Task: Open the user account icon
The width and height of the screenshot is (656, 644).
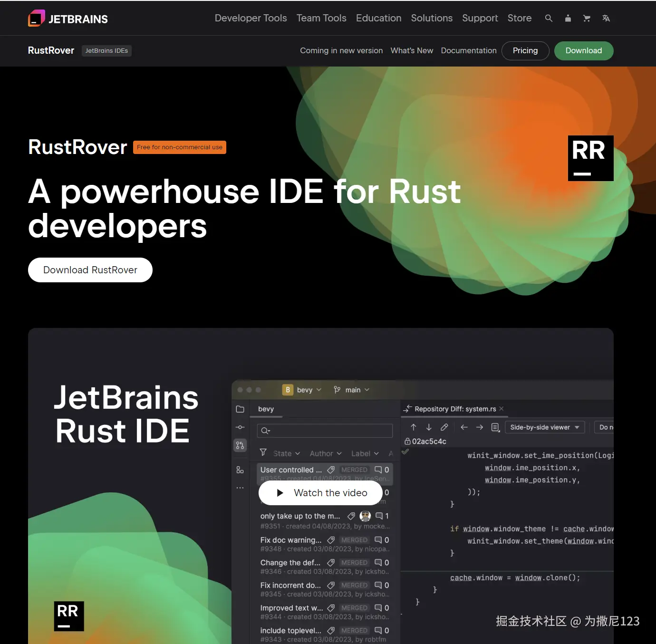Action: tap(568, 18)
